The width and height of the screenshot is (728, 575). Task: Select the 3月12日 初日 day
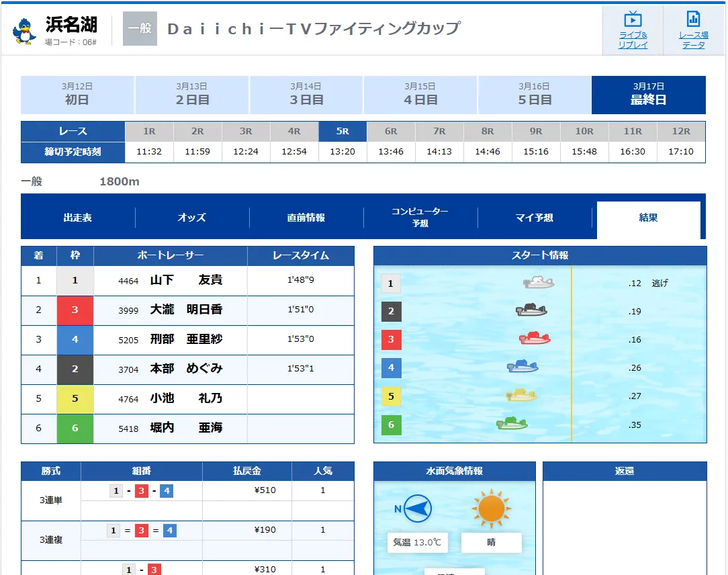click(x=77, y=95)
